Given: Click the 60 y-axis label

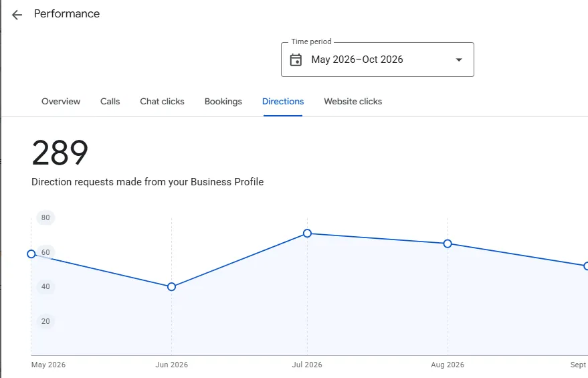Looking at the screenshot, I should click(x=45, y=252).
